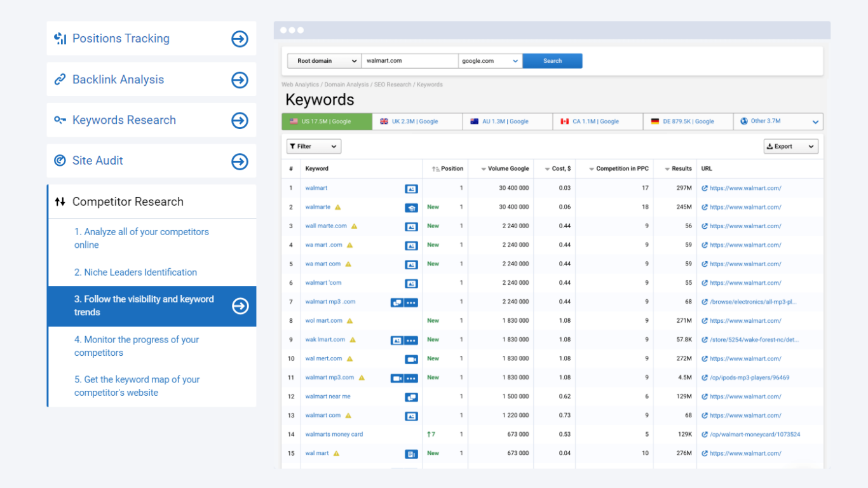
Task: Click the arrow icon beside Keywords Research
Action: [240, 120]
